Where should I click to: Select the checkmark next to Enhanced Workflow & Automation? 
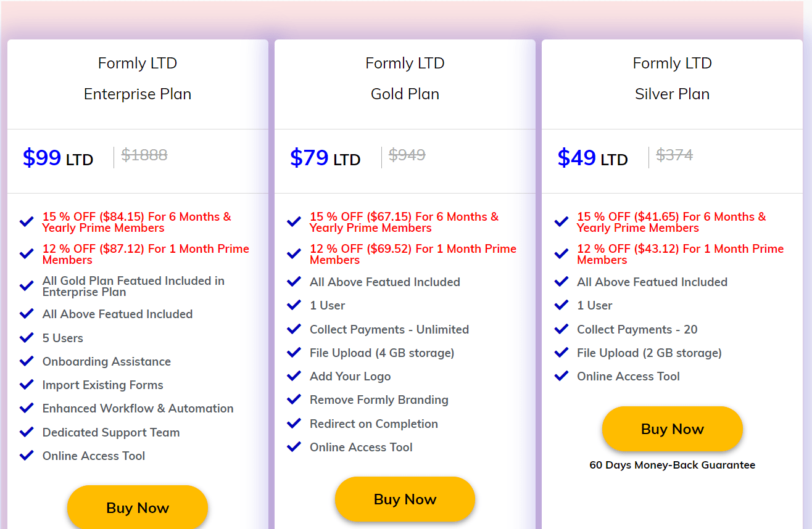tap(27, 408)
